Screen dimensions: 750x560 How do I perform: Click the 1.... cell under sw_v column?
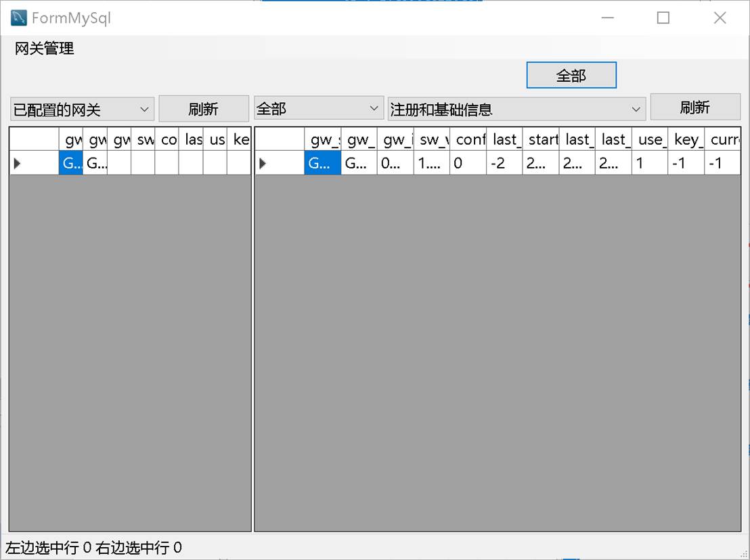click(x=432, y=164)
